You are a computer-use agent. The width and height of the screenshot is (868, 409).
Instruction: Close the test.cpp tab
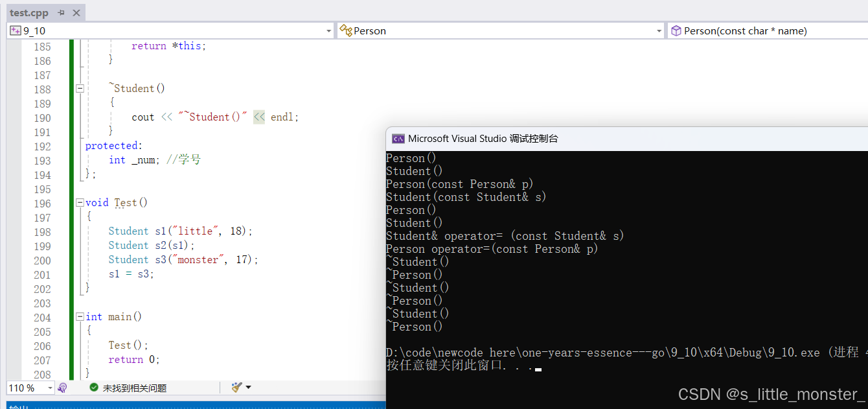[76, 13]
